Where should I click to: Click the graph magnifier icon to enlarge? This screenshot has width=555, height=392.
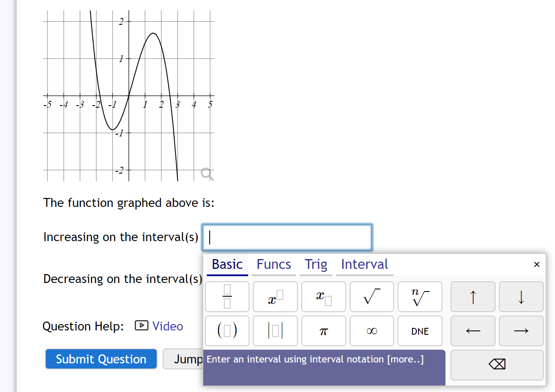tap(207, 174)
